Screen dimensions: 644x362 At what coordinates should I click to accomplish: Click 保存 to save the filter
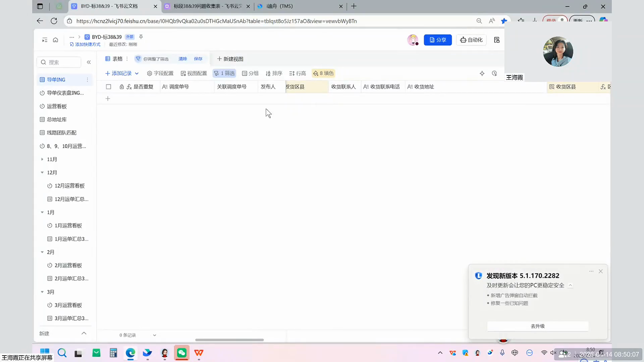coord(198,59)
